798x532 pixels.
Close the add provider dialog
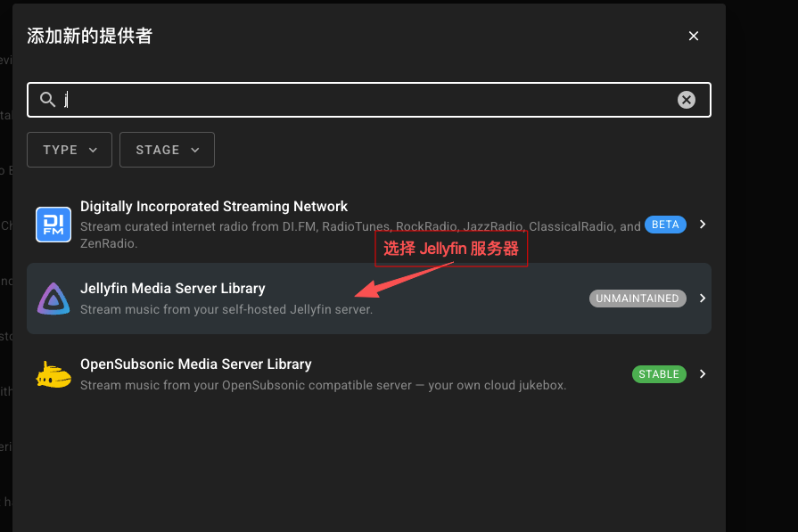tap(694, 37)
